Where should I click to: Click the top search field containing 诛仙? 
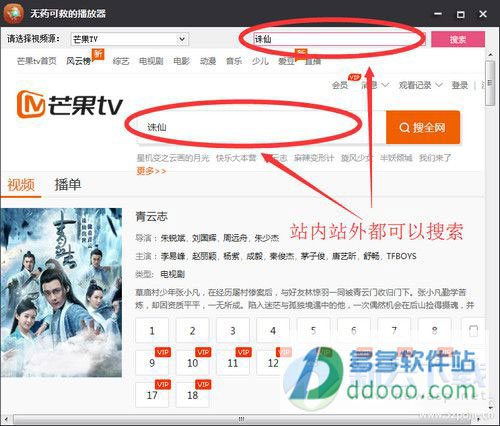[x=339, y=39]
